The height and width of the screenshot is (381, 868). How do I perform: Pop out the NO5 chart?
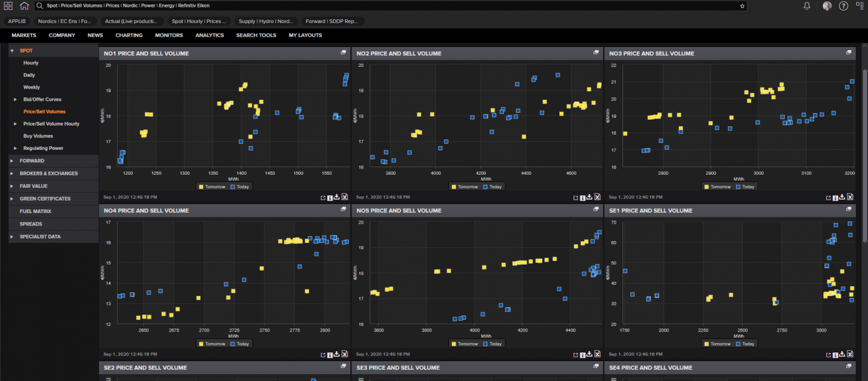[x=575, y=355]
